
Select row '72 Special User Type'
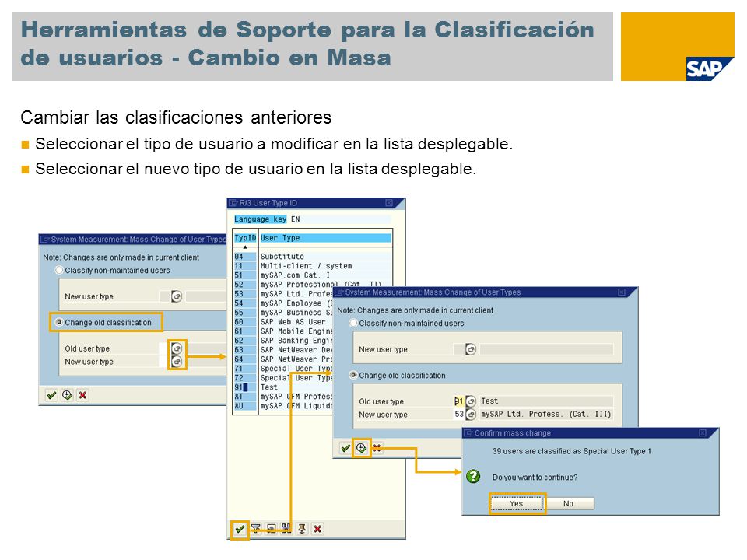(x=283, y=378)
